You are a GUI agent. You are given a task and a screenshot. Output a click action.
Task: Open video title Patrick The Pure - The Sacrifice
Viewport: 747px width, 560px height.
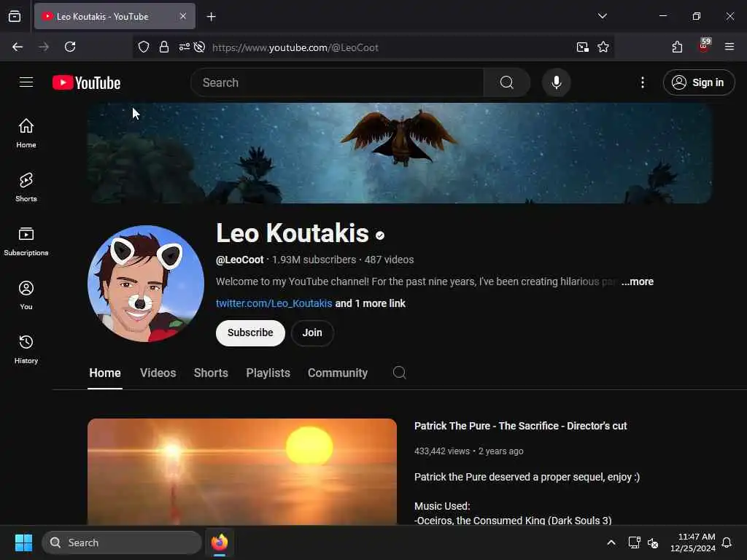520,426
